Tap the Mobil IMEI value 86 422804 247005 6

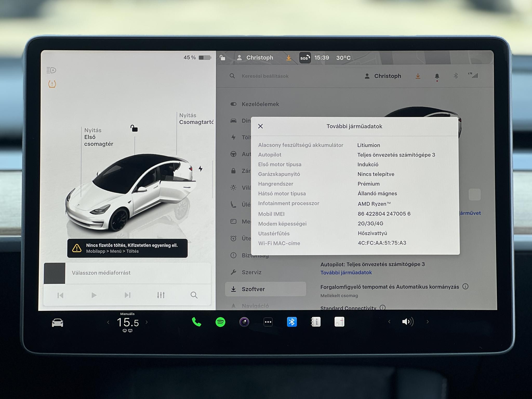384,214
